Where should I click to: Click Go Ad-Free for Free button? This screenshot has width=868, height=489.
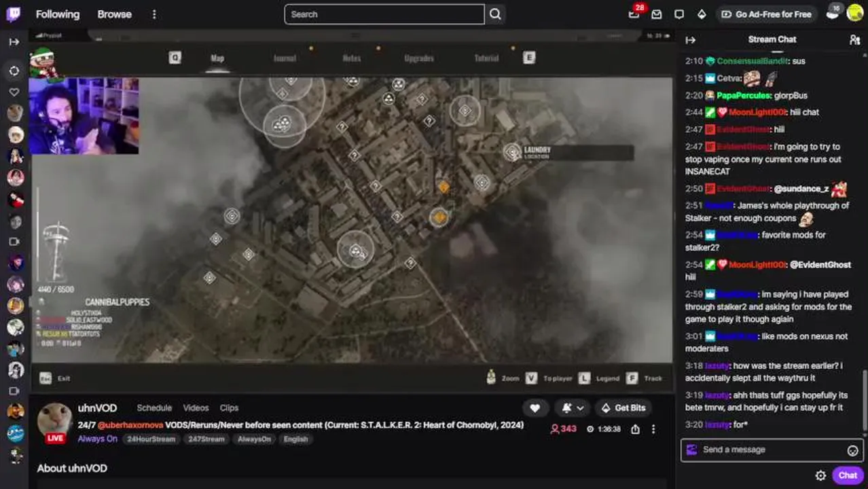[x=766, y=14]
